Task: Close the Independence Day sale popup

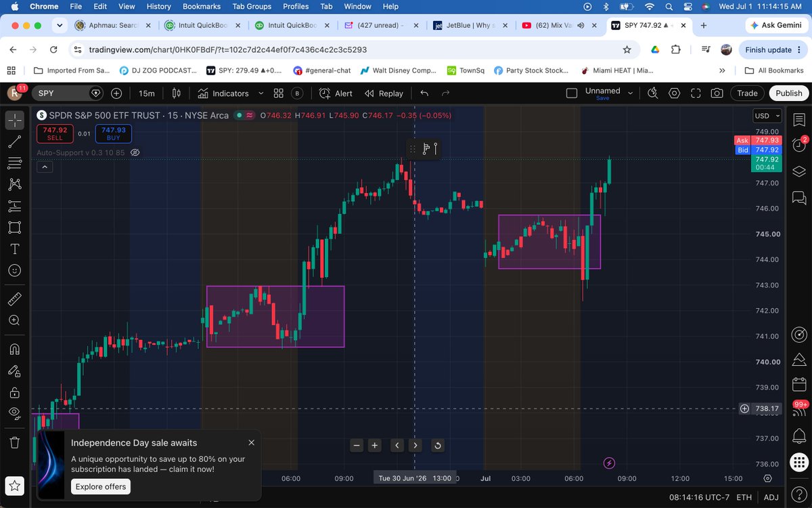Action: 252,442
